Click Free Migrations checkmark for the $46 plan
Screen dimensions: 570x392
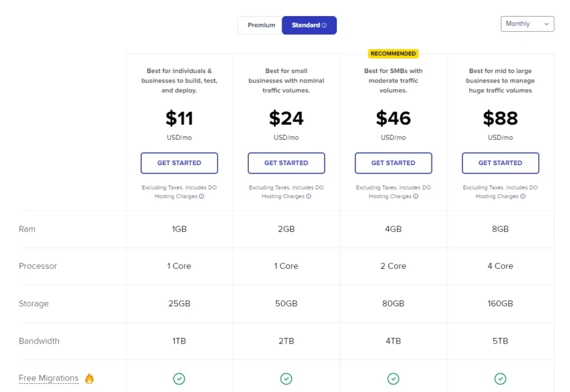tap(393, 379)
